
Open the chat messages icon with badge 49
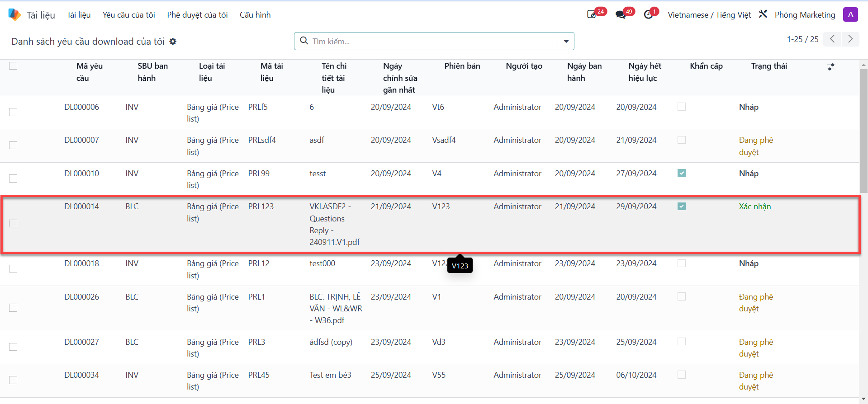pos(621,14)
